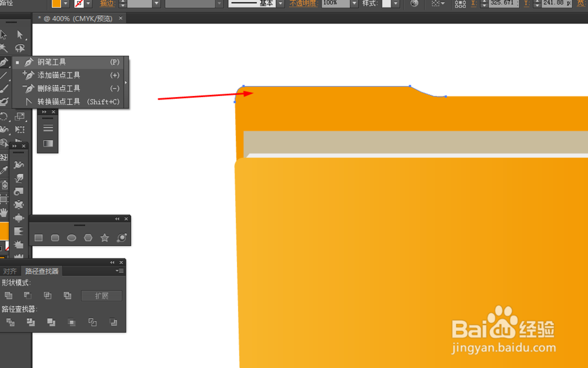Click the 扩展 (Expand) button
Screen dimensions: 588x368
[x=102, y=296]
